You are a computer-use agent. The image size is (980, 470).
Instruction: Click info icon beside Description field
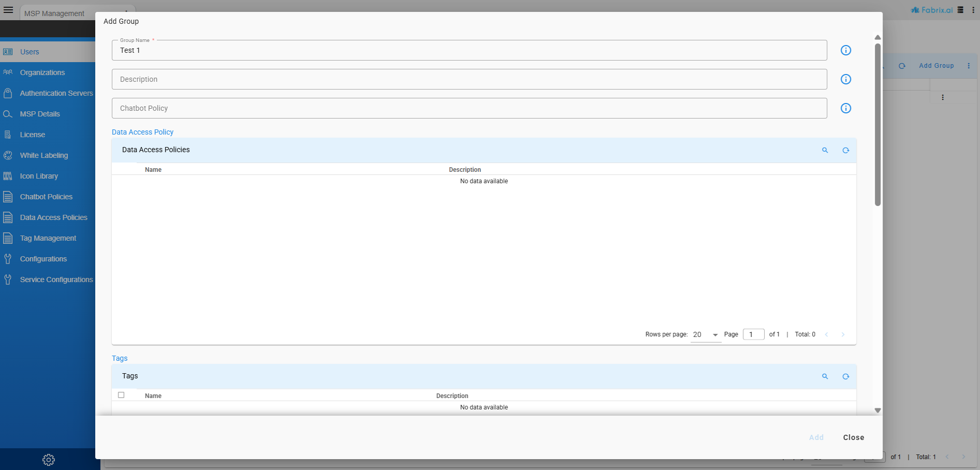point(845,79)
